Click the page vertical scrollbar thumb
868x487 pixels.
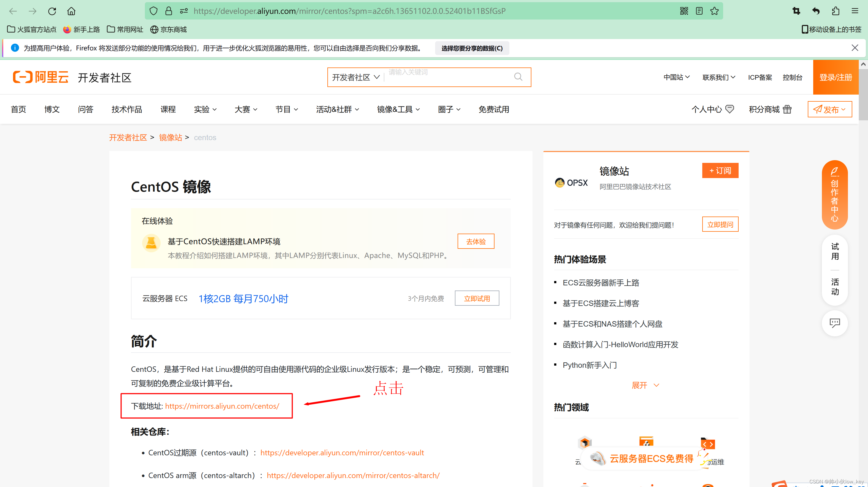coord(863,94)
